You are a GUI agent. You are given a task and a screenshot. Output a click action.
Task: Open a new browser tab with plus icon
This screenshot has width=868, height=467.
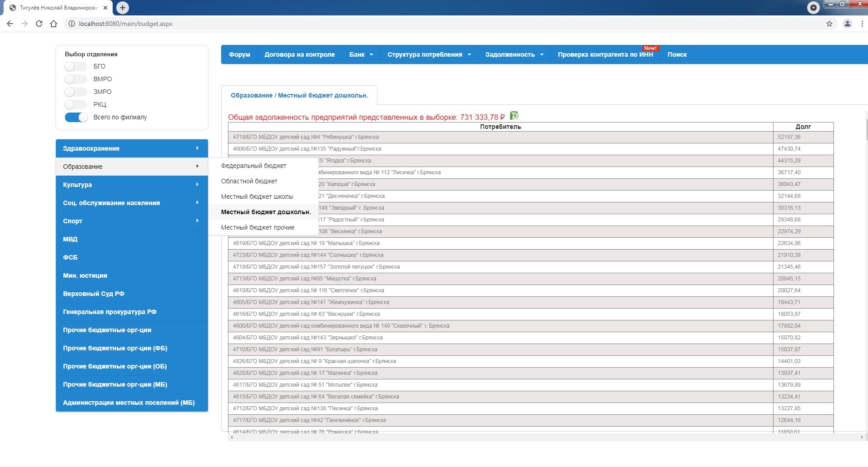(123, 8)
